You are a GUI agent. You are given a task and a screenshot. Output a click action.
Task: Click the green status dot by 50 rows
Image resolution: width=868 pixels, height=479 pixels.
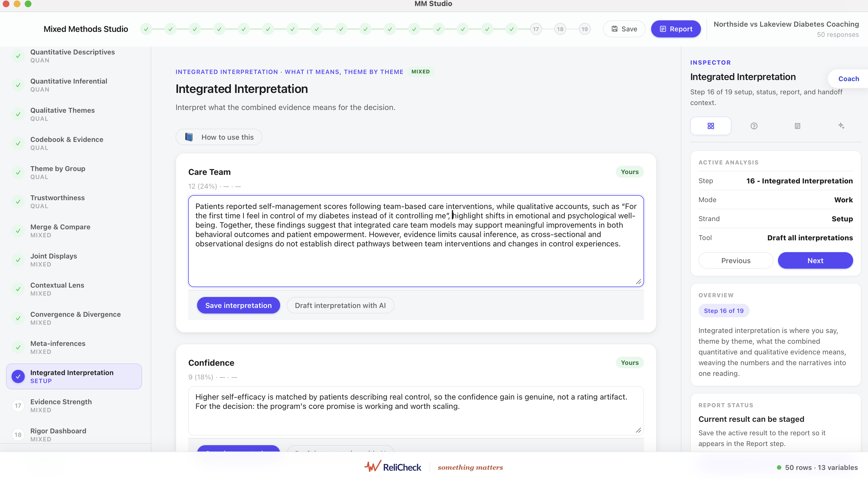[x=779, y=467]
